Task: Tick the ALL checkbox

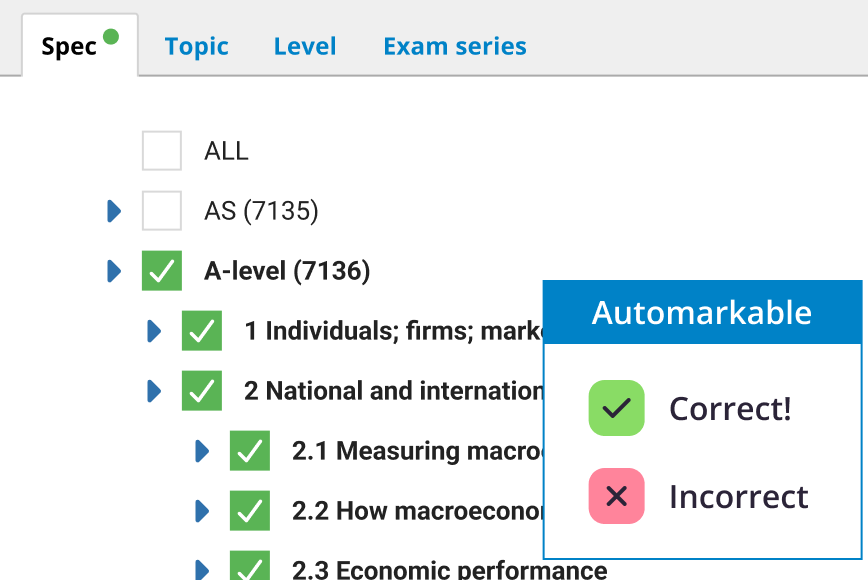Action: (162, 151)
